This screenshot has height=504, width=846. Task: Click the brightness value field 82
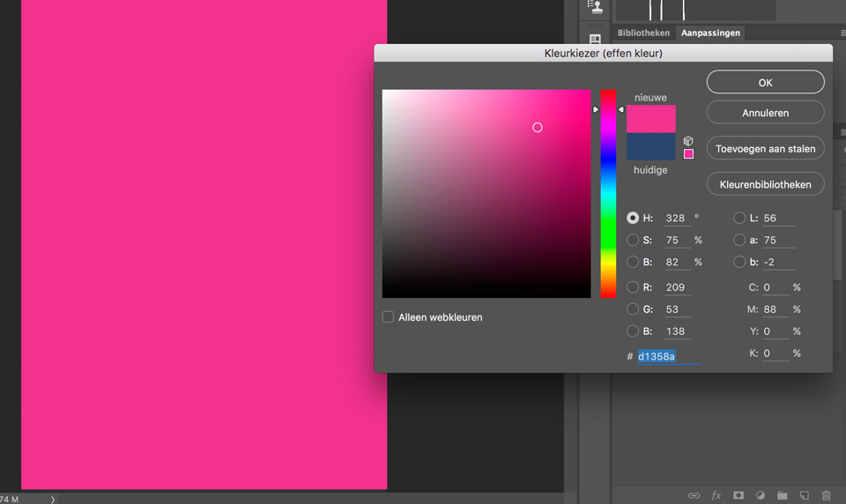[678, 263]
